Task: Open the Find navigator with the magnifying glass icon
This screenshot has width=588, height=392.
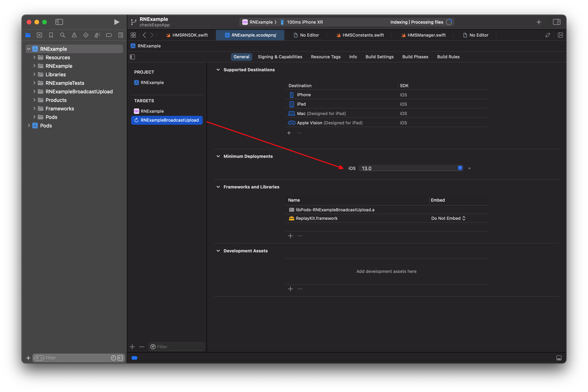Action: pyautogui.click(x=62, y=35)
